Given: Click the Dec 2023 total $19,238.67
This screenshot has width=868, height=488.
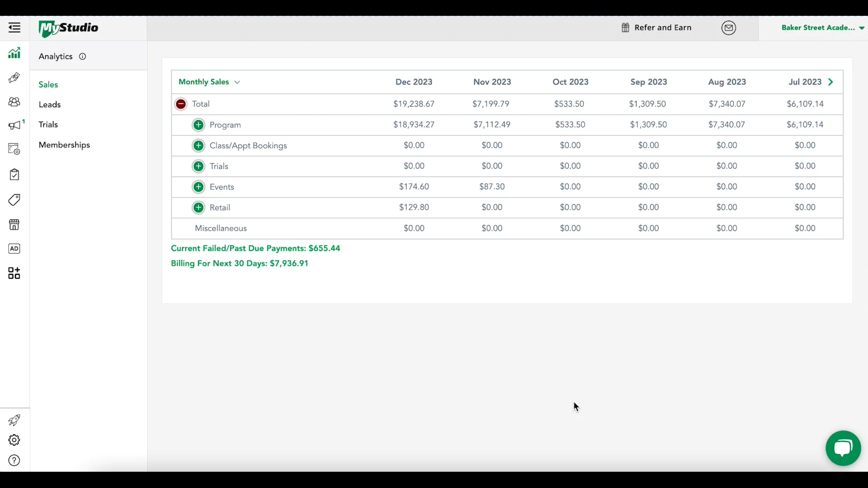Looking at the screenshot, I should (414, 104).
